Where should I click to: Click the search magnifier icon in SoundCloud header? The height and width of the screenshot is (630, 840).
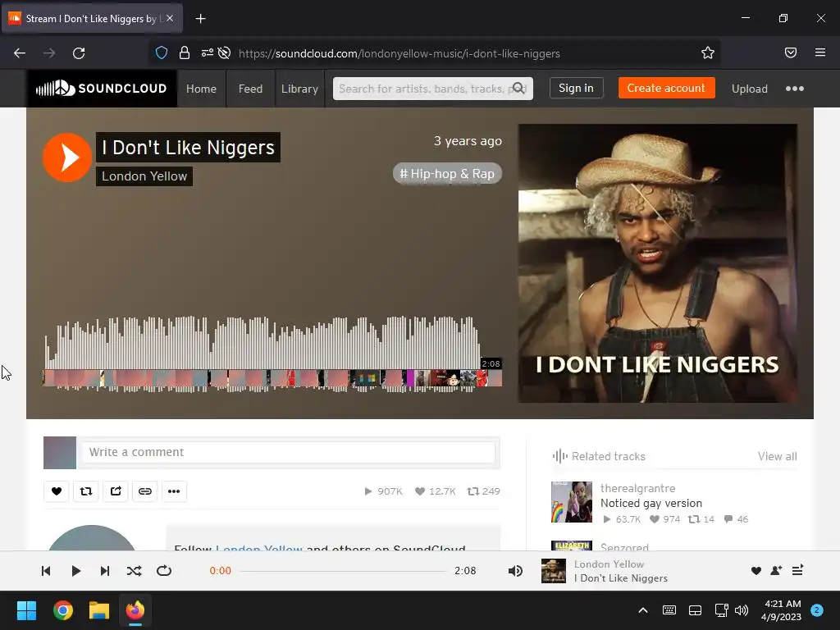(x=518, y=89)
